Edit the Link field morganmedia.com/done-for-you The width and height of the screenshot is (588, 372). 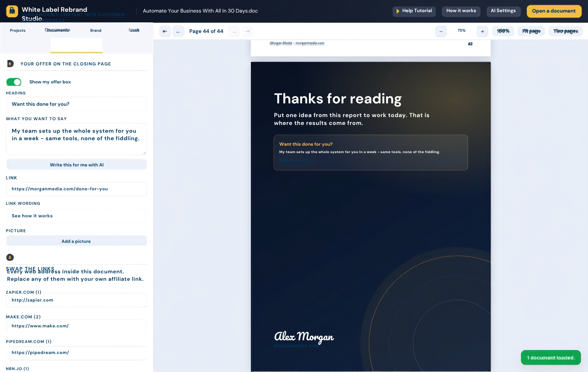(77, 189)
